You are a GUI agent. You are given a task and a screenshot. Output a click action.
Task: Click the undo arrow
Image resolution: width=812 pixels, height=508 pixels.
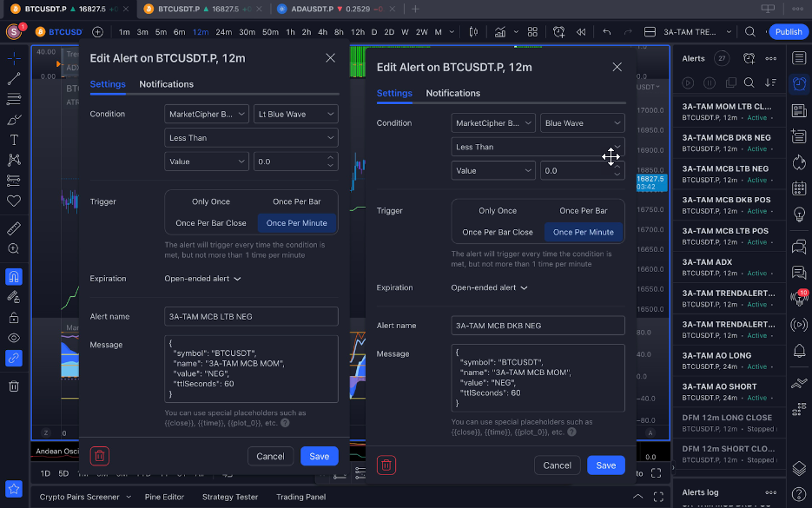tap(607, 32)
